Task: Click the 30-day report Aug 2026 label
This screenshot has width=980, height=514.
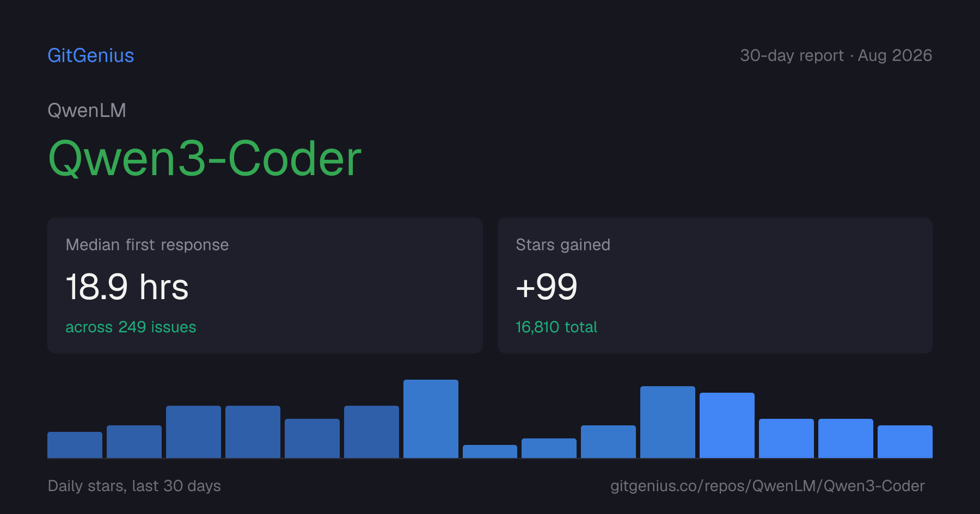Action: coord(836,55)
